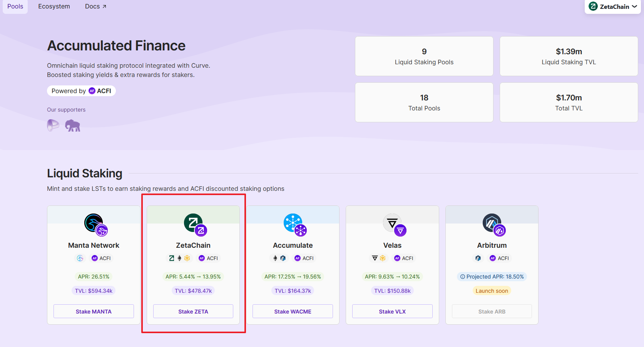644x347 pixels.
Task: Click the TVL $594.34k badge
Action: 94,291
